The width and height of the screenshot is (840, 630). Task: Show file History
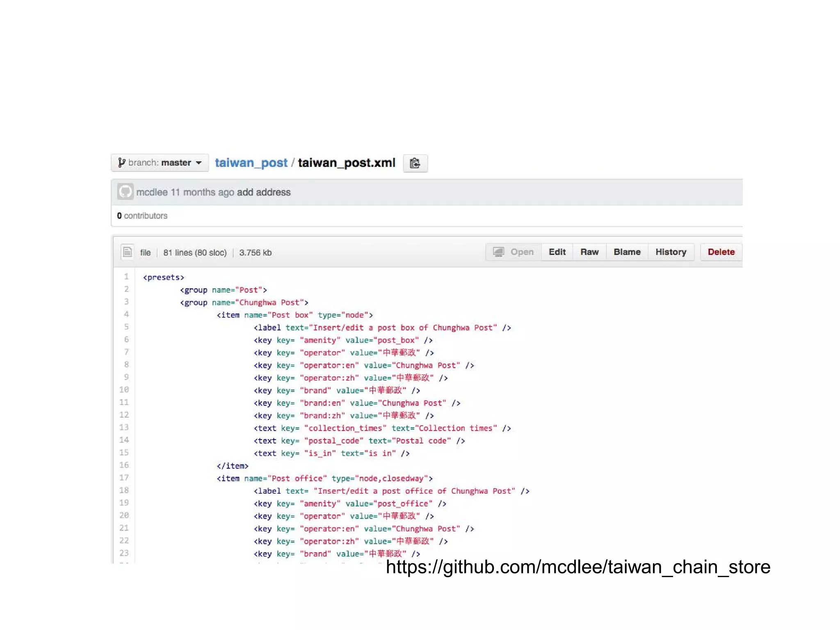click(671, 252)
